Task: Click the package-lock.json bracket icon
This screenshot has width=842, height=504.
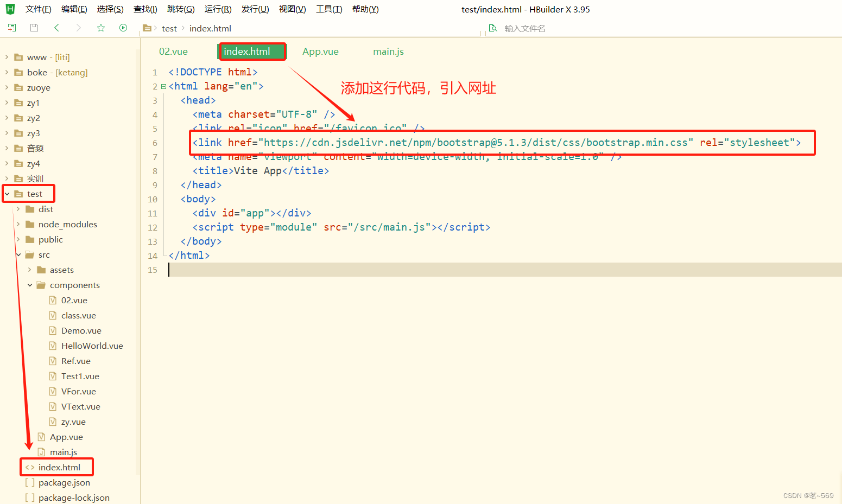Action: [30, 497]
